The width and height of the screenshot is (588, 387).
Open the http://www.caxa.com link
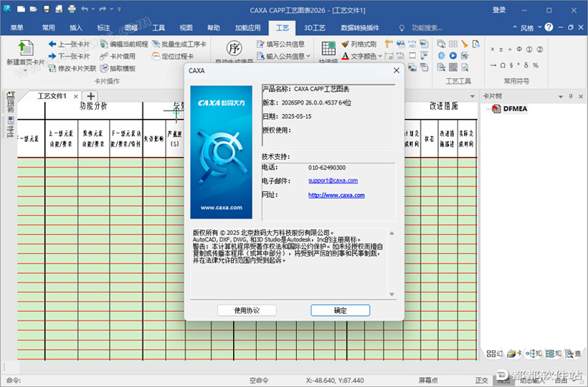[x=336, y=195]
